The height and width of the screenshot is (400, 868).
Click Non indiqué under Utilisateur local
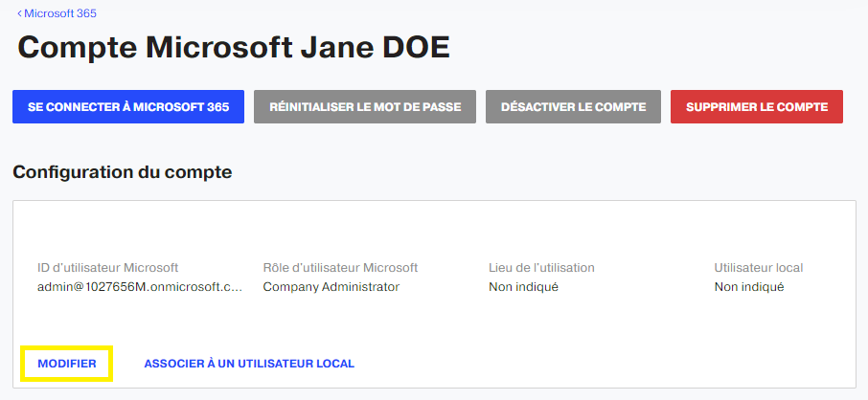pyautogui.click(x=749, y=287)
